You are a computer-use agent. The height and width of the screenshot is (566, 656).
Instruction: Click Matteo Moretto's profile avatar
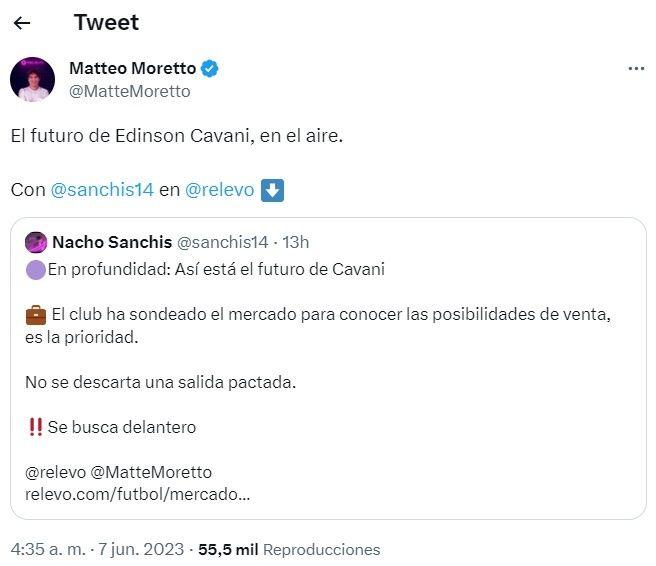tap(32, 79)
